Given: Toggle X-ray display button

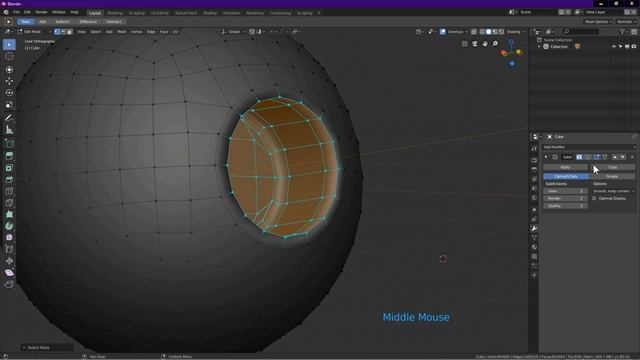Looking at the screenshot, I should (474, 31).
